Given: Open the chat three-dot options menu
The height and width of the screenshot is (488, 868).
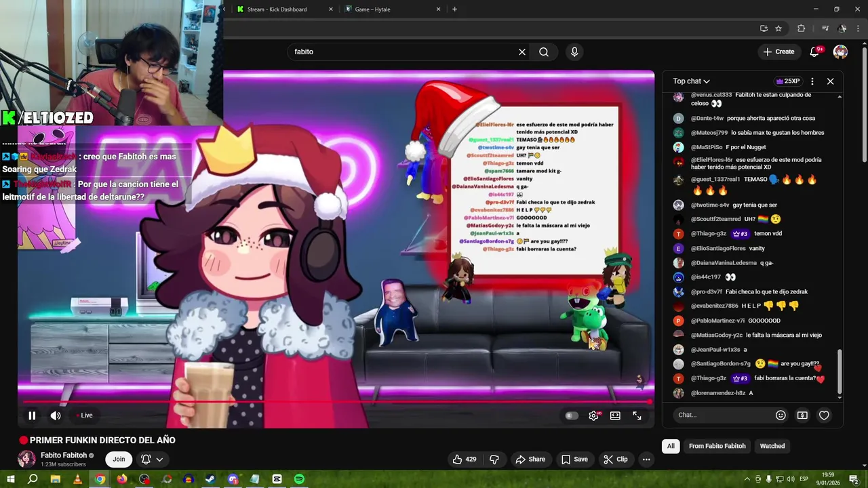Looking at the screenshot, I should tap(812, 81).
